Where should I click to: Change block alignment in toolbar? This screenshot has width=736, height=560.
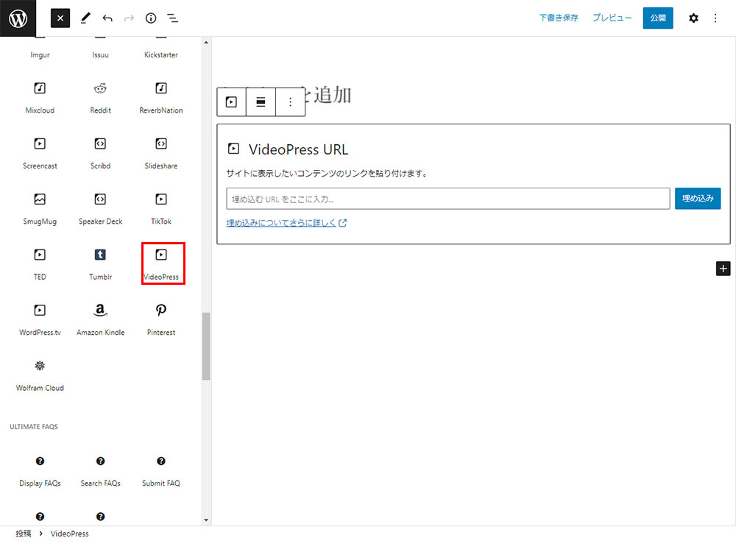click(261, 102)
